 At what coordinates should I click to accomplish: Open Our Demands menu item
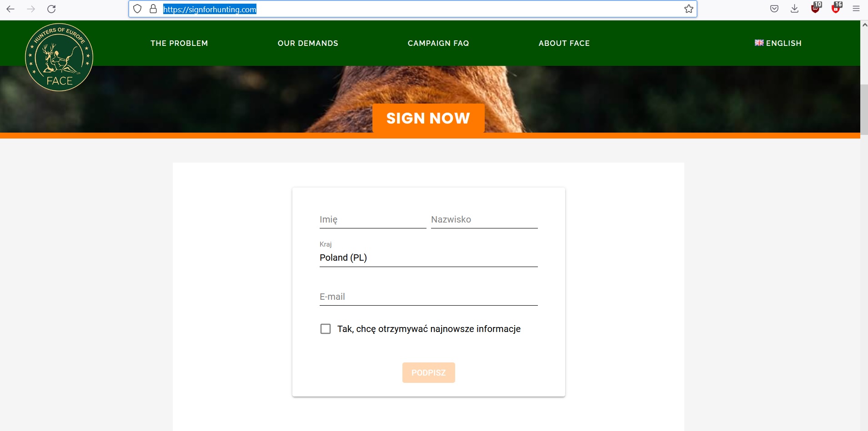pyautogui.click(x=308, y=43)
